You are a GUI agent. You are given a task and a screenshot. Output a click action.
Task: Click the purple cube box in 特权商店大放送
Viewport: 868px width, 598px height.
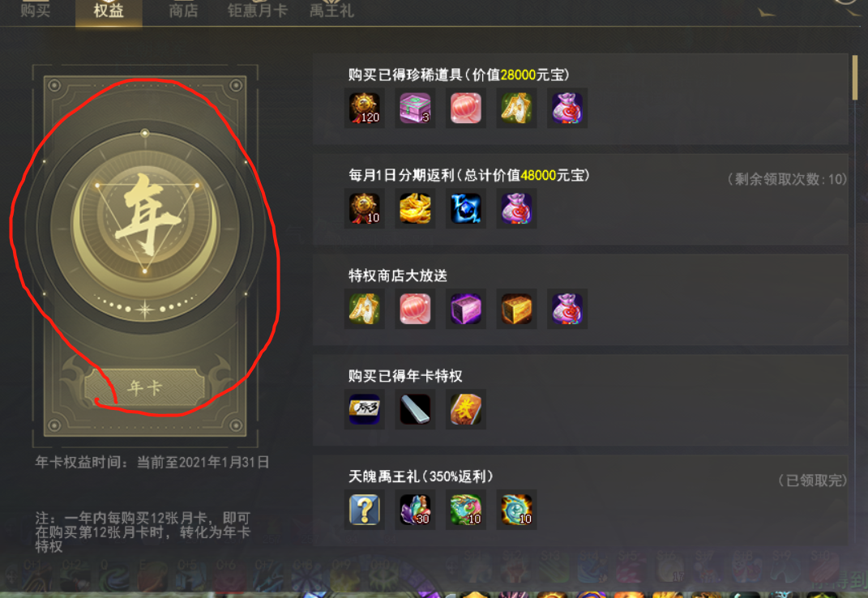point(465,309)
